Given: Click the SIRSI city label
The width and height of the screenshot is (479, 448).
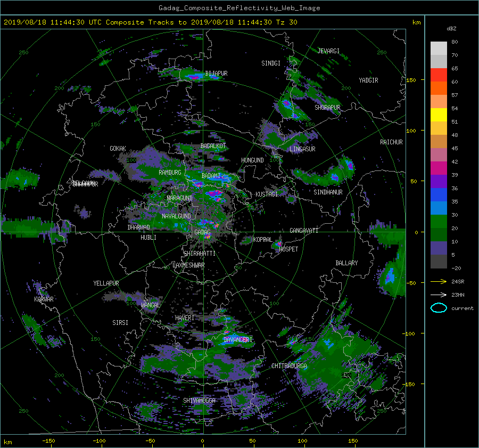Looking at the screenshot, I should click(x=120, y=323).
